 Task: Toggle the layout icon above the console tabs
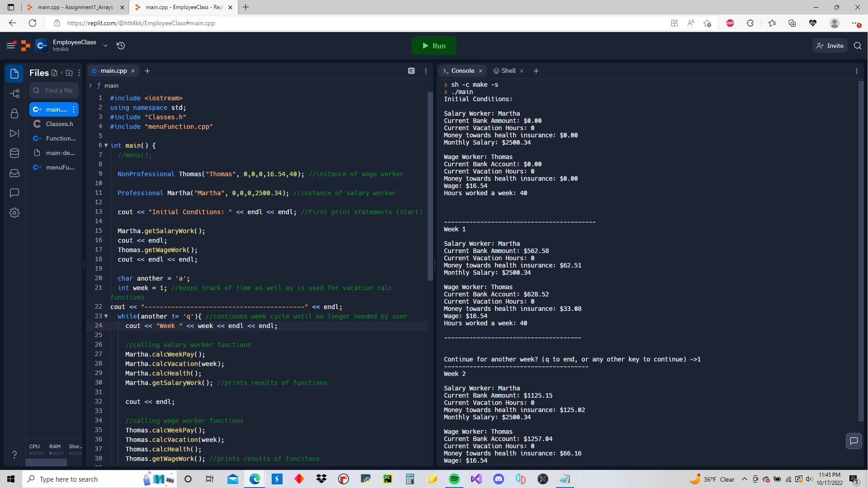pyautogui.click(x=411, y=71)
